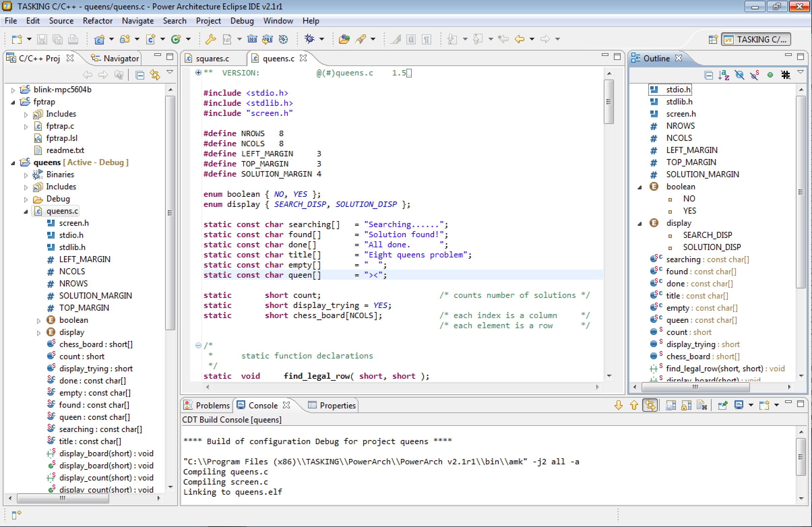The height and width of the screenshot is (527, 812).
Task: Collapse the boolean enum in Outline
Action: pyautogui.click(x=640, y=187)
